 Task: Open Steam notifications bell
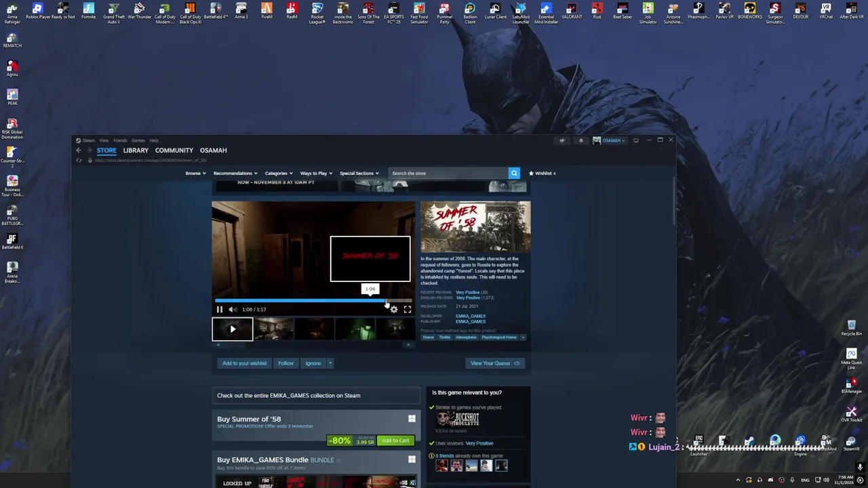click(x=580, y=140)
